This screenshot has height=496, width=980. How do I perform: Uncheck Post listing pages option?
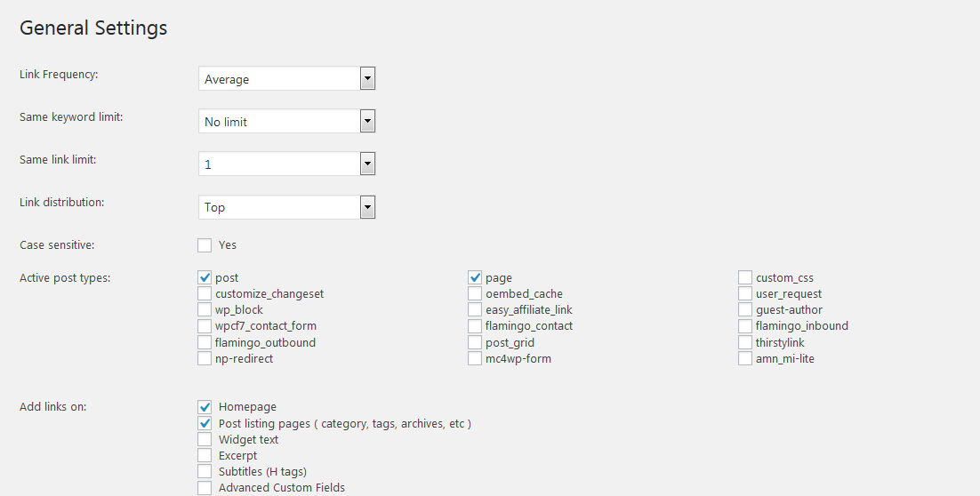(205, 424)
